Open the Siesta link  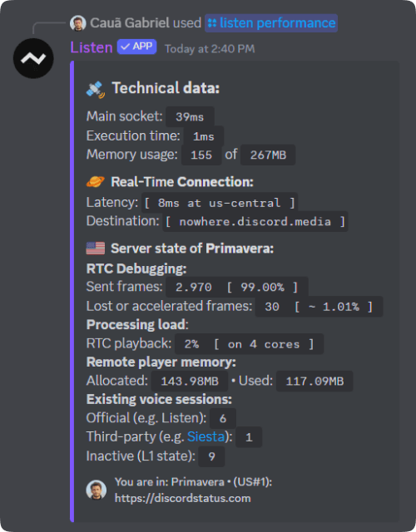tap(206, 436)
